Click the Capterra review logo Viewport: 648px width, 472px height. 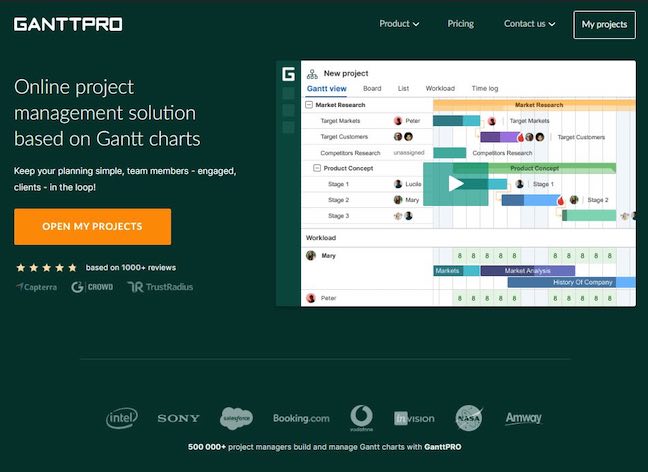(37, 287)
